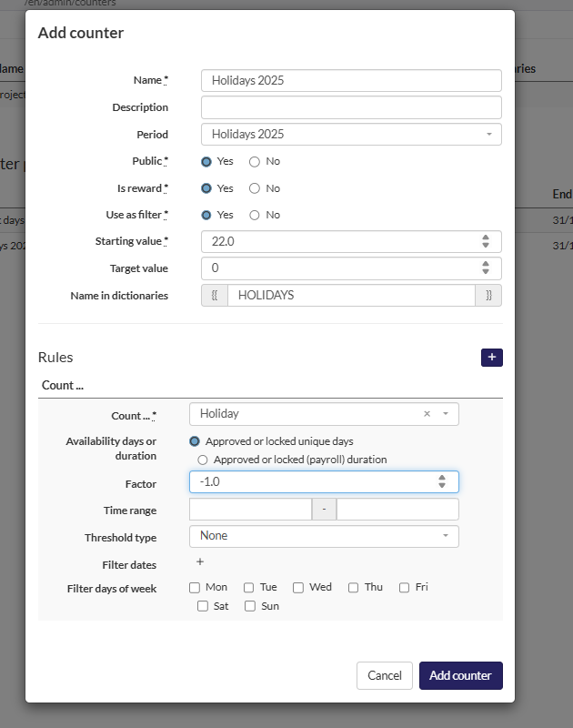Set Use as filter to No

point(255,215)
